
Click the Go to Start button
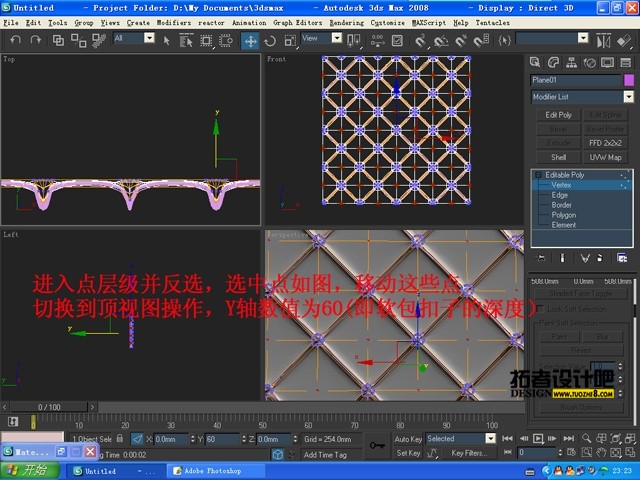[x=507, y=439]
